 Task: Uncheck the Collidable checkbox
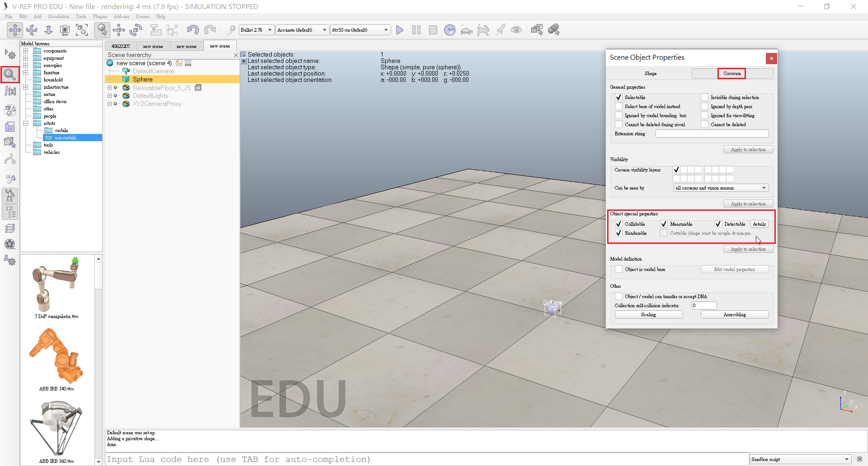[618, 224]
